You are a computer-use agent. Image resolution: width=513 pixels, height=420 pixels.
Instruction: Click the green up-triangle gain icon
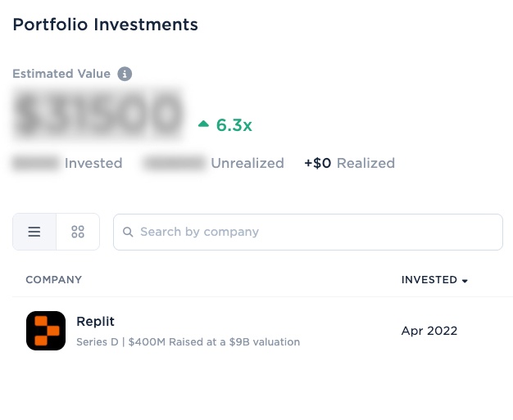tap(203, 124)
